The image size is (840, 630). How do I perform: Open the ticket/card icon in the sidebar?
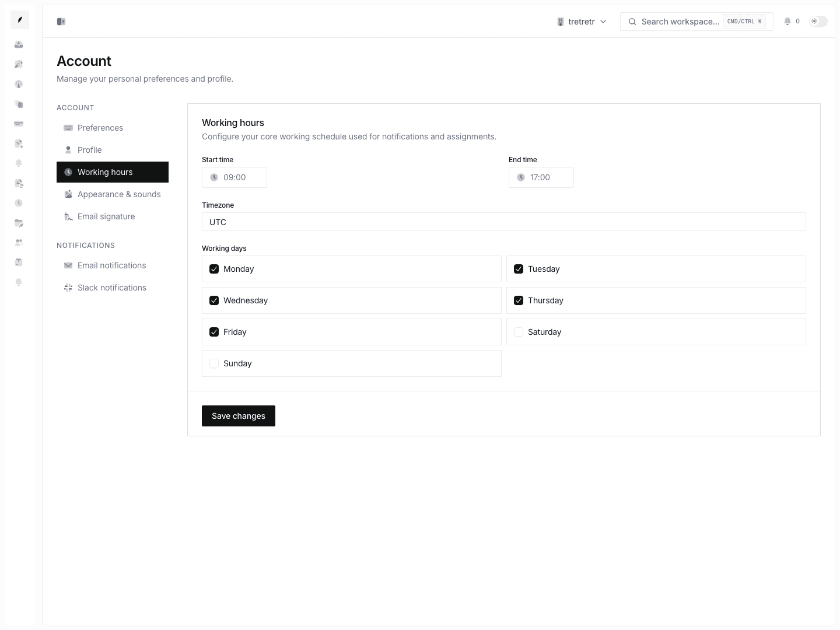[x=19, y=124]
